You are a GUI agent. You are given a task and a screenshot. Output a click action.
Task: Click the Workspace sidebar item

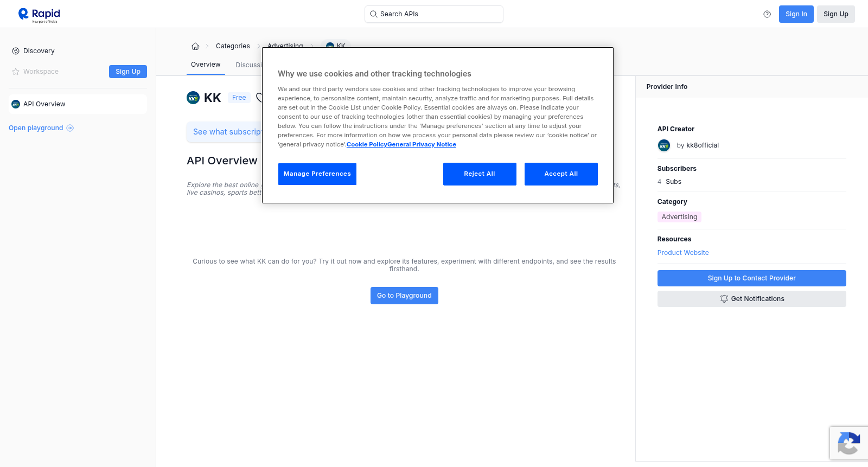pyautogui.click(x=41, y=72)
